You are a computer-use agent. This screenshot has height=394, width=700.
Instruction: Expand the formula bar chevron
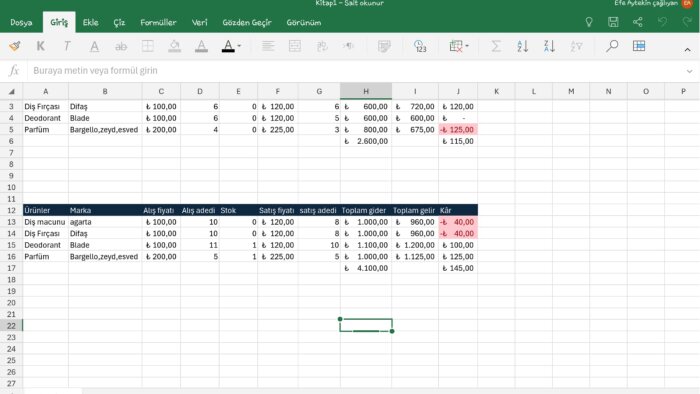click(x=690, y=71)
